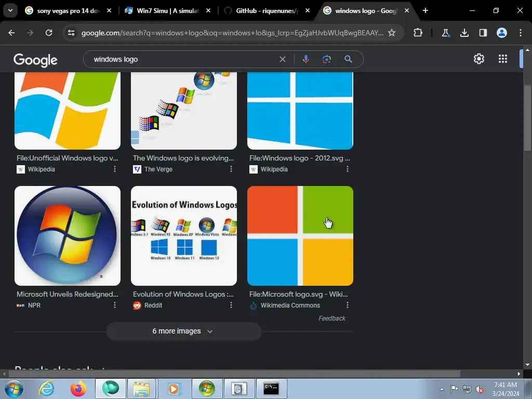Open more options for Wikipedia Unofficial Windows logo result
Screen dimensions: 532x399
(x=115, y=169)
